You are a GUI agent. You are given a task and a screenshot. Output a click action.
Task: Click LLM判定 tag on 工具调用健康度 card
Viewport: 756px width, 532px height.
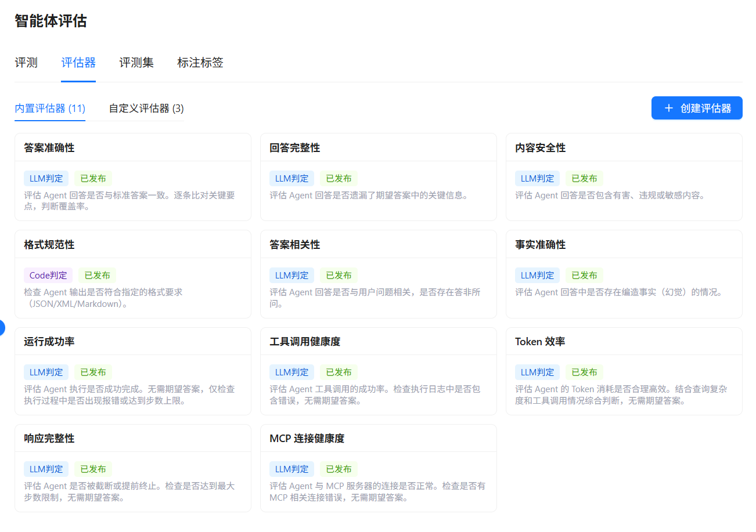click(x=292, y=372)
